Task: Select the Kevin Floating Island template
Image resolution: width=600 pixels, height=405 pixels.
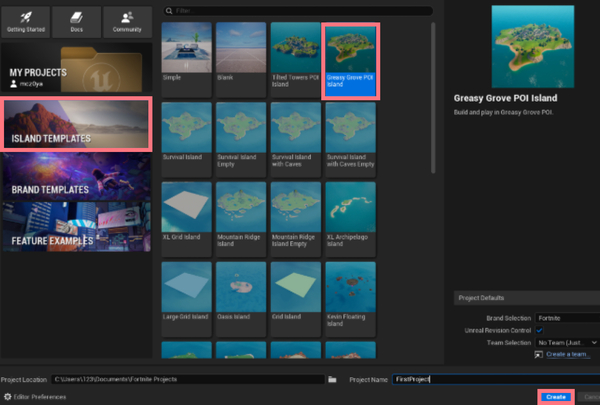Action: (350, 299)
